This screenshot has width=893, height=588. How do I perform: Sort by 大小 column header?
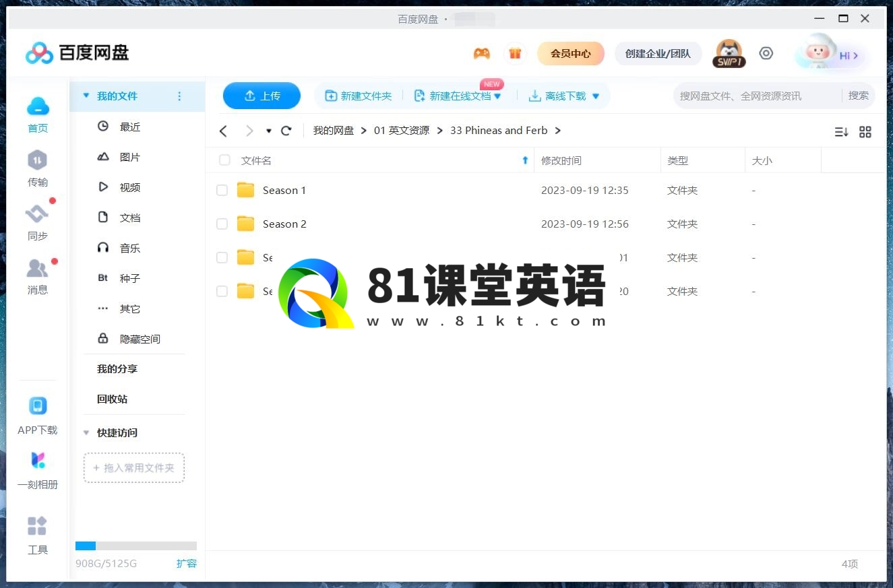[x=762, y=160]
